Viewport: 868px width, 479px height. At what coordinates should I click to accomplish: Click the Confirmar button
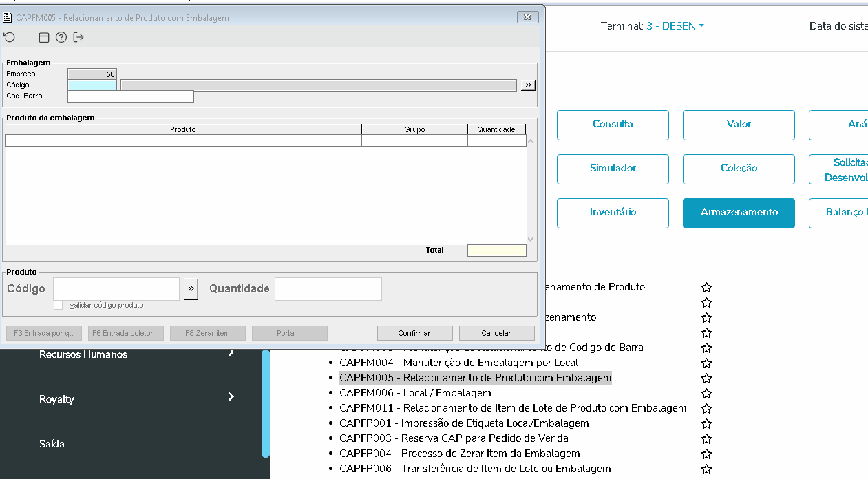pyautogui.click(x=414, y=333)
